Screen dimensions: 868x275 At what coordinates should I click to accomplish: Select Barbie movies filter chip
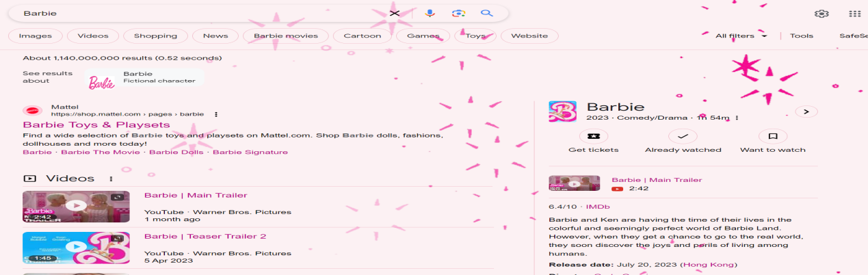point(285,36)
